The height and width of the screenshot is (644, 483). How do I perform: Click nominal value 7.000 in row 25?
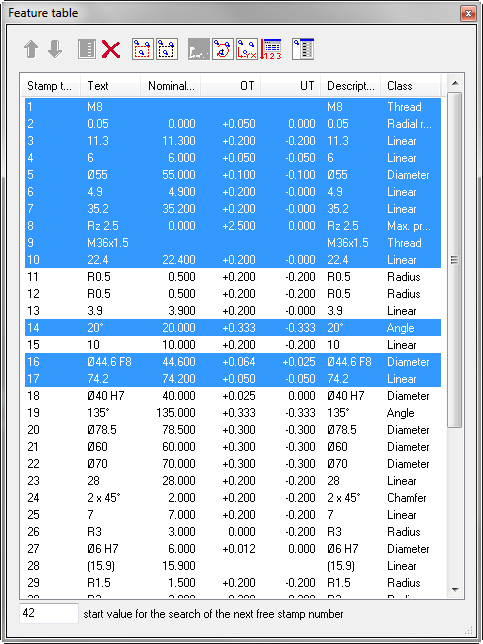click(x=182, y=515)
